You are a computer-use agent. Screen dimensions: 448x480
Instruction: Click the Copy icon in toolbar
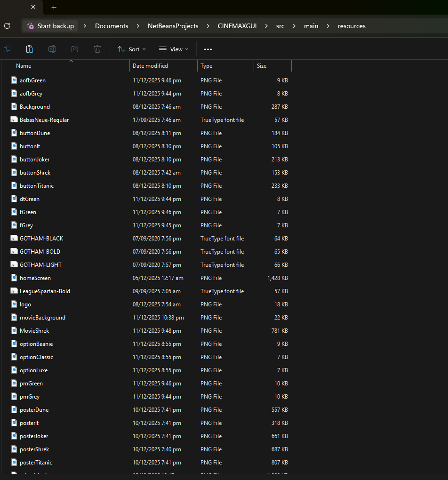[x=7, y=49]
